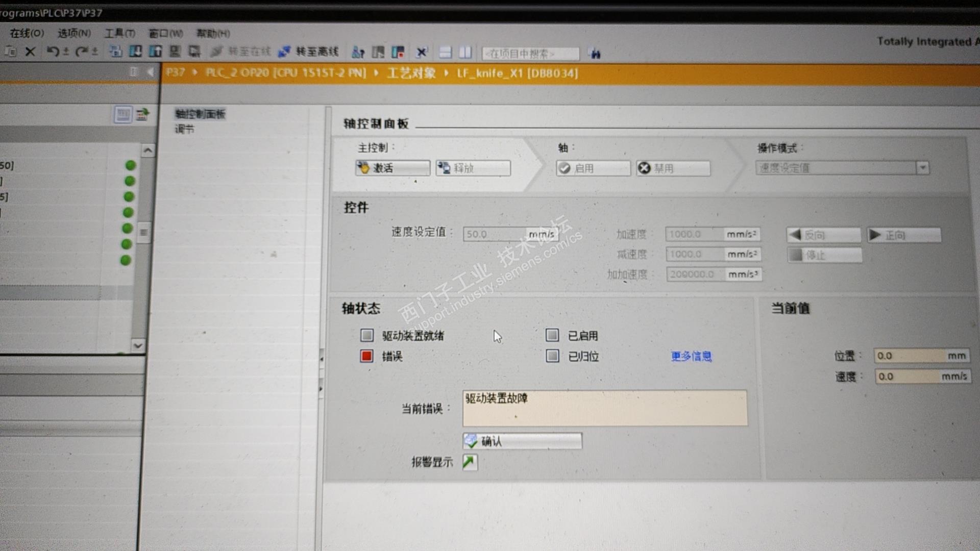980x551 pixels.
Task: Click the tree panel scroll-down arrow
Action: pos(138,345)
